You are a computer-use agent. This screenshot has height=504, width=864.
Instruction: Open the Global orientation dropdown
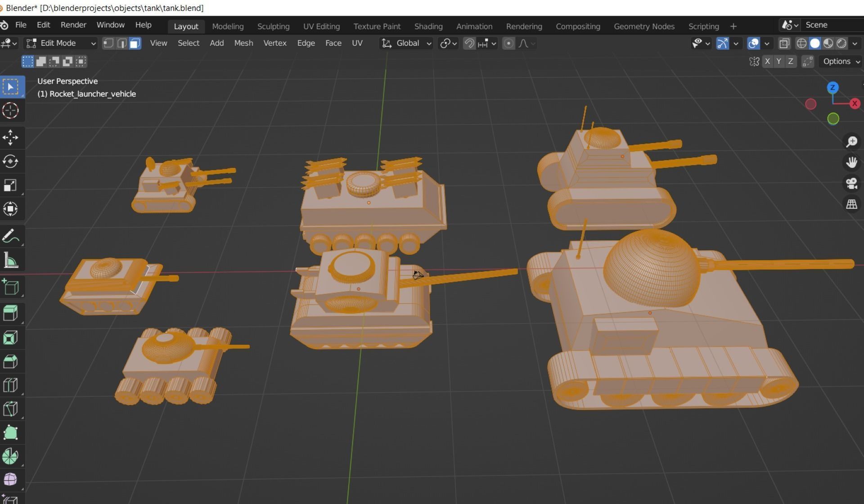tap(406, 43)
